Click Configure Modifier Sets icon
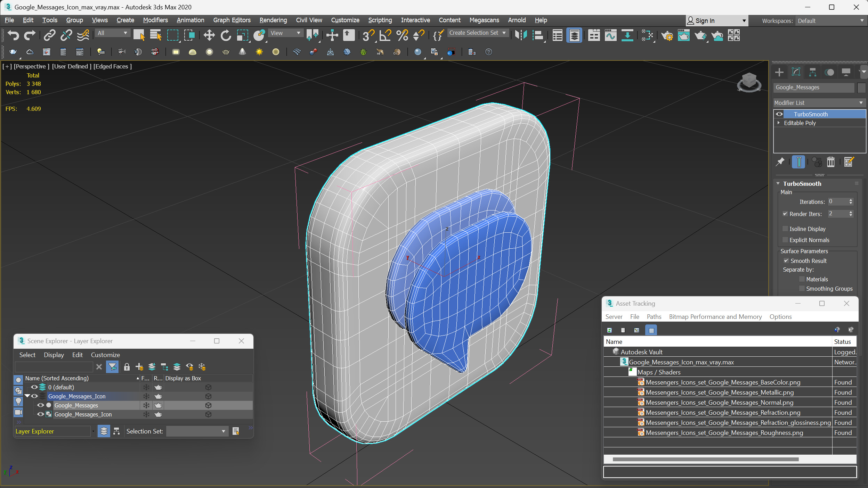 (849, 162)
